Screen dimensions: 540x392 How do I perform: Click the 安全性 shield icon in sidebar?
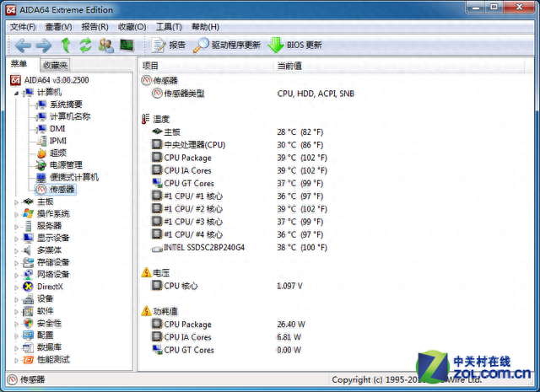click(x=29, y=323)
